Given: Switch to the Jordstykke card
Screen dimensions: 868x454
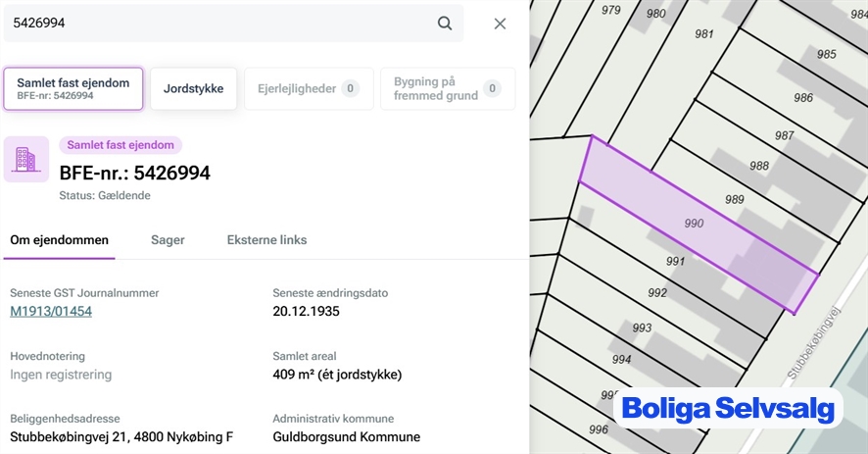Looking at the screenshot, I should (193, 88).
